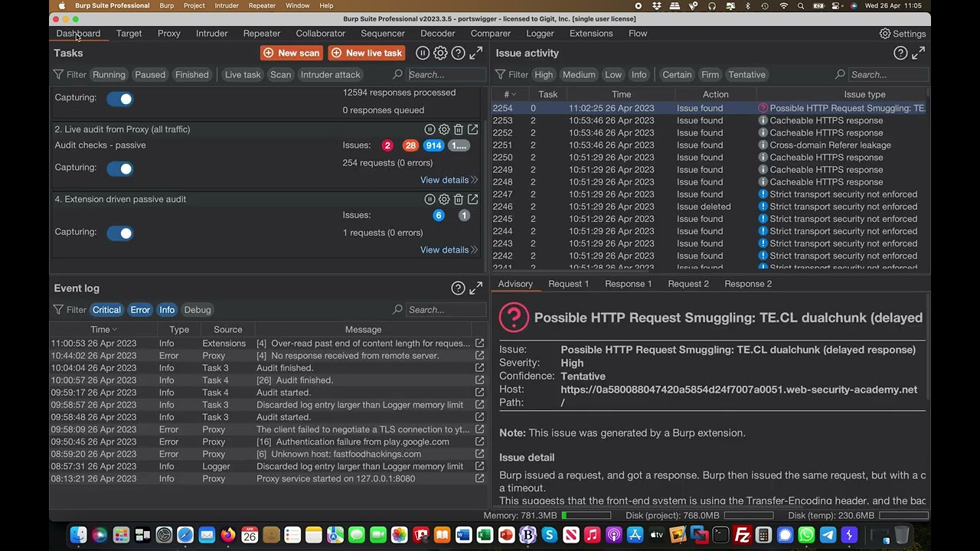Toggle Capturing switch for Extension driven passive audit
The width and height of the screenshot is (980, 551).
pos(119,233)
